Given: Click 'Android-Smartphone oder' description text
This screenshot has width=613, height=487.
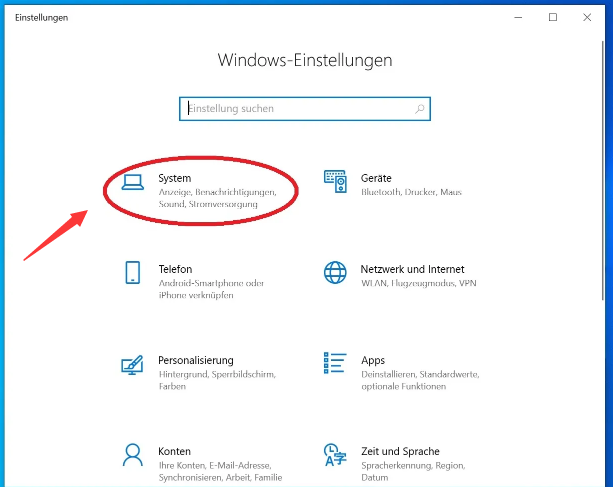Looking at the screenshot, I should tap(211, 283).
